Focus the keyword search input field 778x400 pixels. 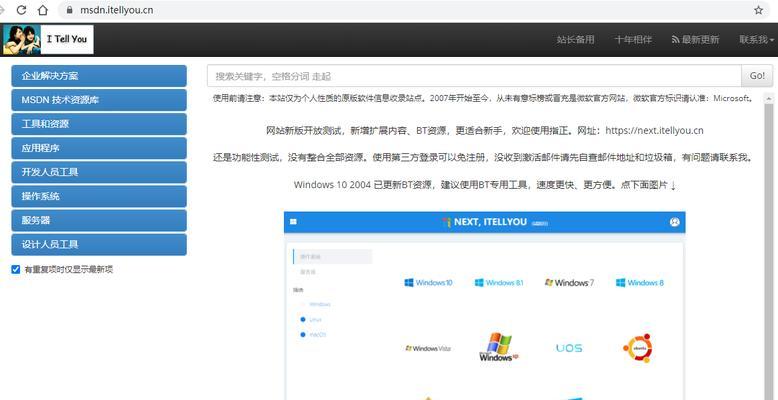point(474,76)
